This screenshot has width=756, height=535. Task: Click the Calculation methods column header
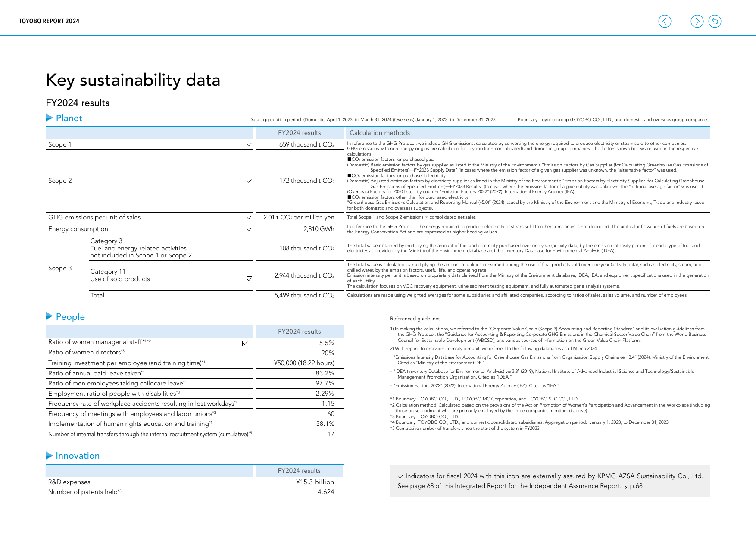380,133
